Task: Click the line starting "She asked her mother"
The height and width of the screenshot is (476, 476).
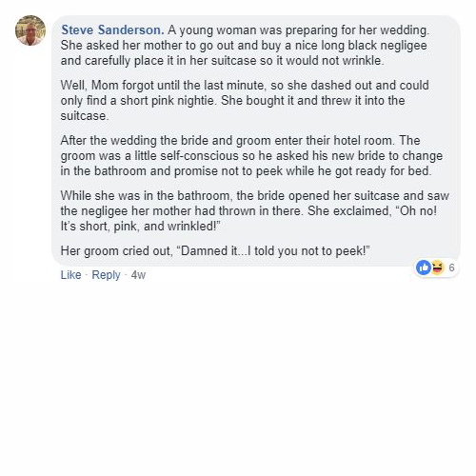Action: [244, 46]
